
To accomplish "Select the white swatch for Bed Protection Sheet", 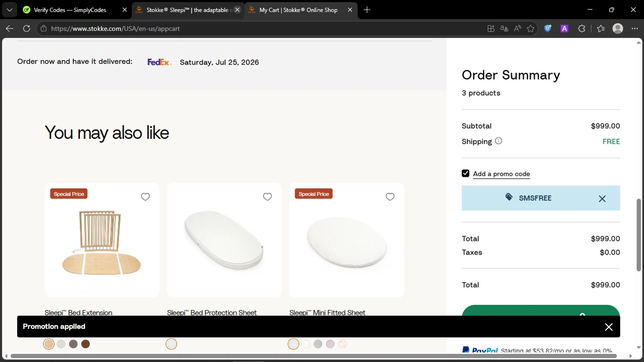I will click(x=171, y=344).
